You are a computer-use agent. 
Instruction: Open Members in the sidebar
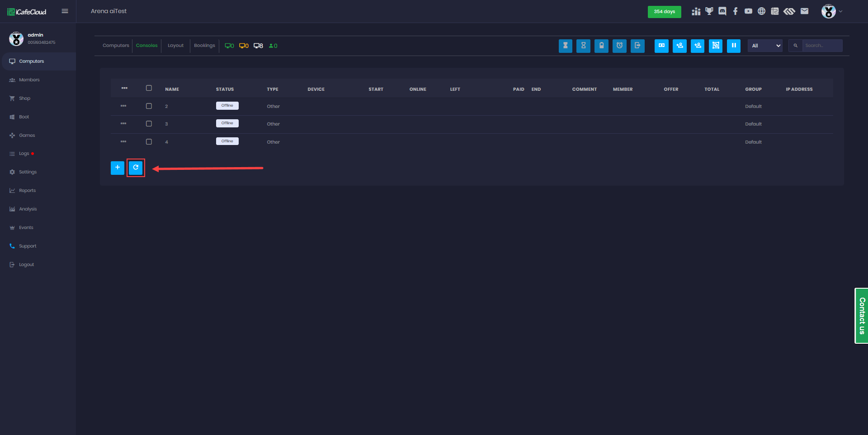[29, 80]
